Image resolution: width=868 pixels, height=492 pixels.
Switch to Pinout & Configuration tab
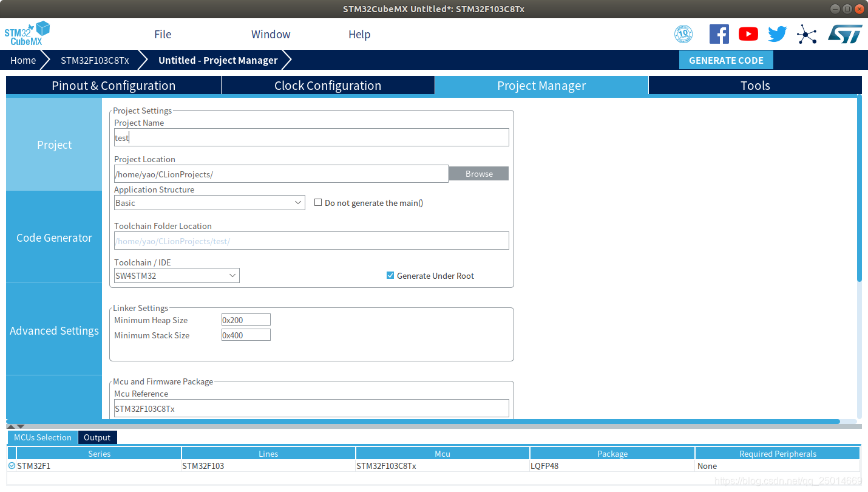tap(114, 86)
